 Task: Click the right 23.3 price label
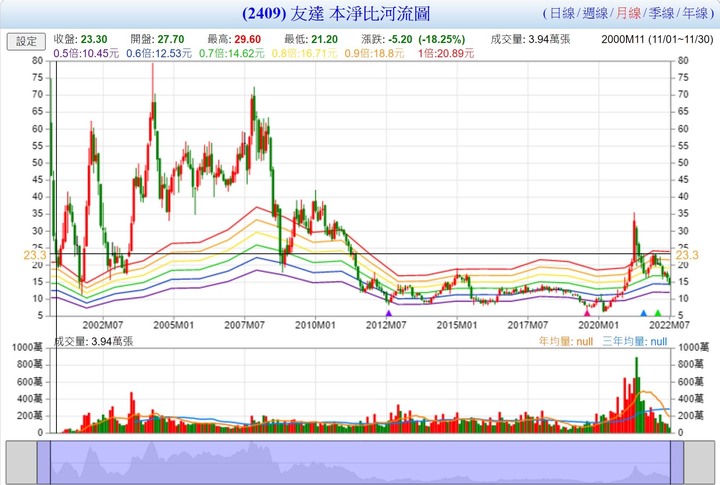687,255
